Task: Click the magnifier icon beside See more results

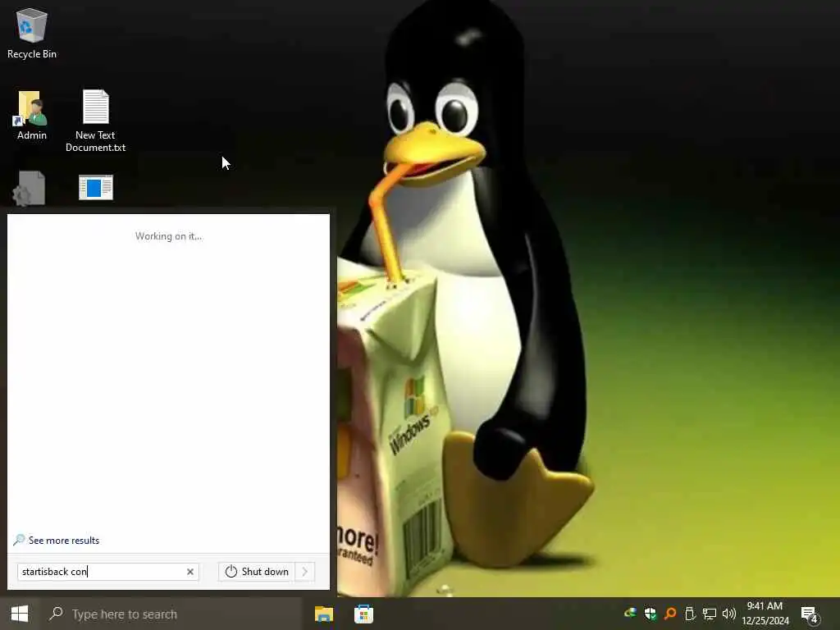Action: pos(20,540)
